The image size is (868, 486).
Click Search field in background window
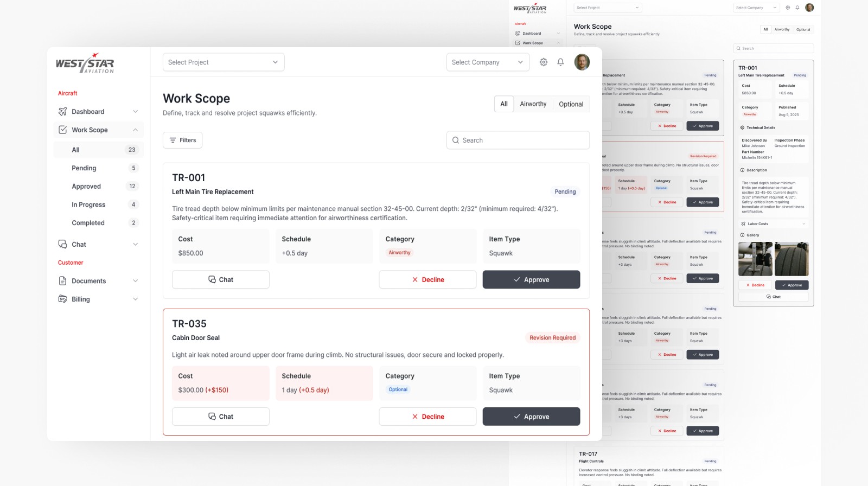point(774,48)
